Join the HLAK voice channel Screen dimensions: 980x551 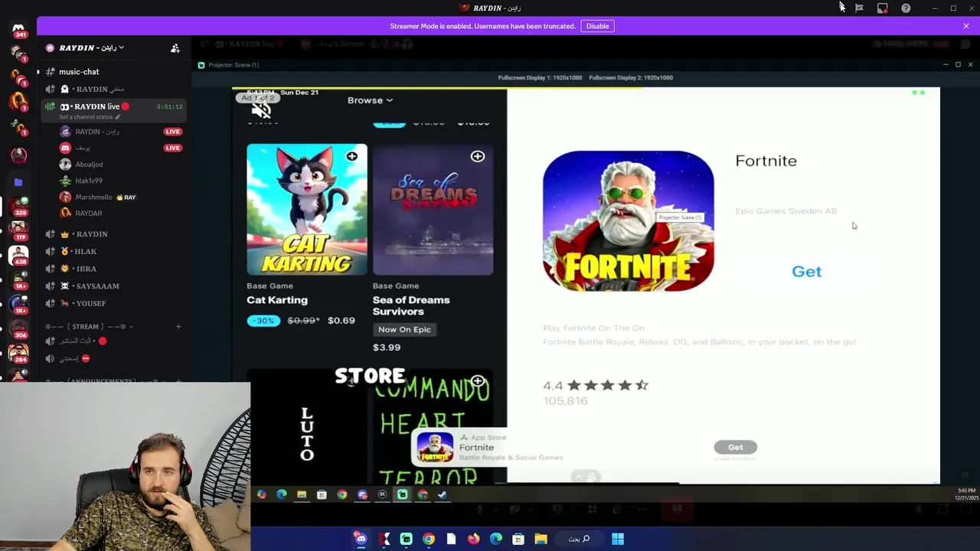(x=86, y=252)
